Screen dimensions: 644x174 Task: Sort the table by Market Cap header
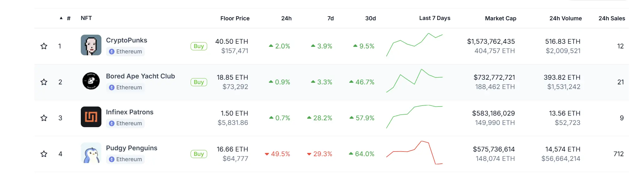tap(500, 18)
